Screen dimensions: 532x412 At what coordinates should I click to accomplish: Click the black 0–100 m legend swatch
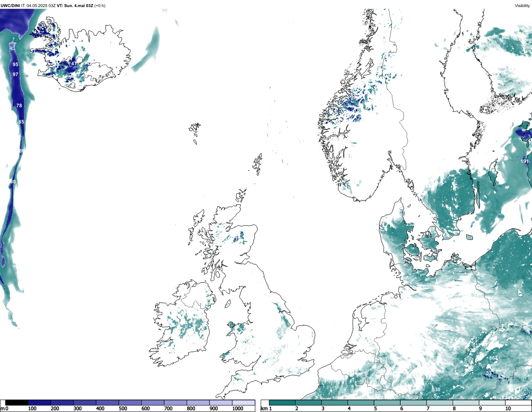(17, 402)
